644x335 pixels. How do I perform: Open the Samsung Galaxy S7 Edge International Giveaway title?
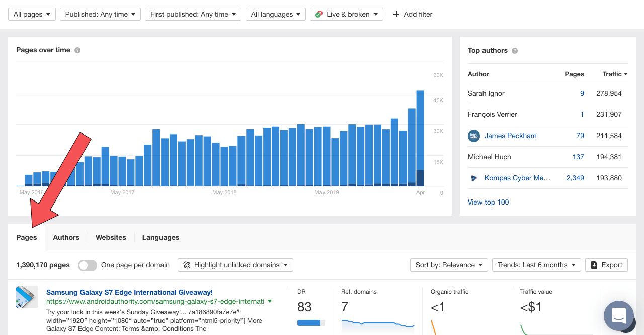click(129, 292)
